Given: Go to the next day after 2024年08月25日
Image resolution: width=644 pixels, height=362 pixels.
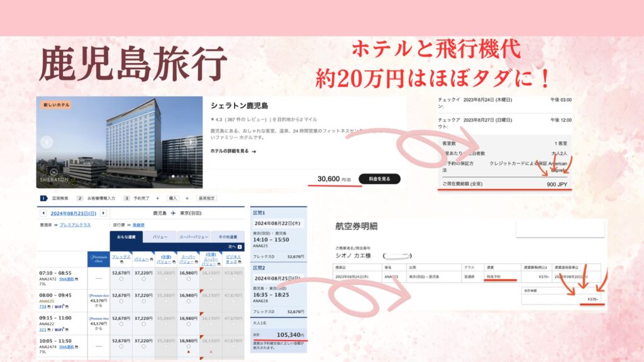Looking at the screenshot, I should click(x=104, y=214).
